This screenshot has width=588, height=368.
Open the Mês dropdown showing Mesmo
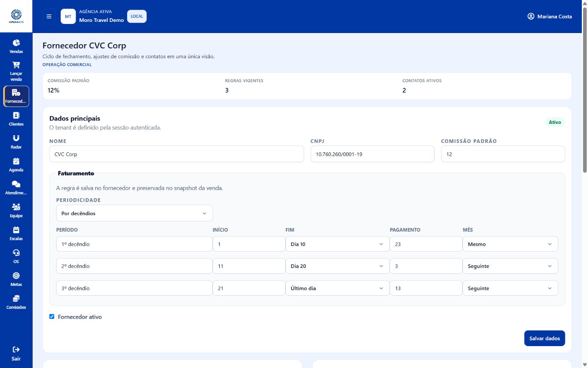(510, 244)
